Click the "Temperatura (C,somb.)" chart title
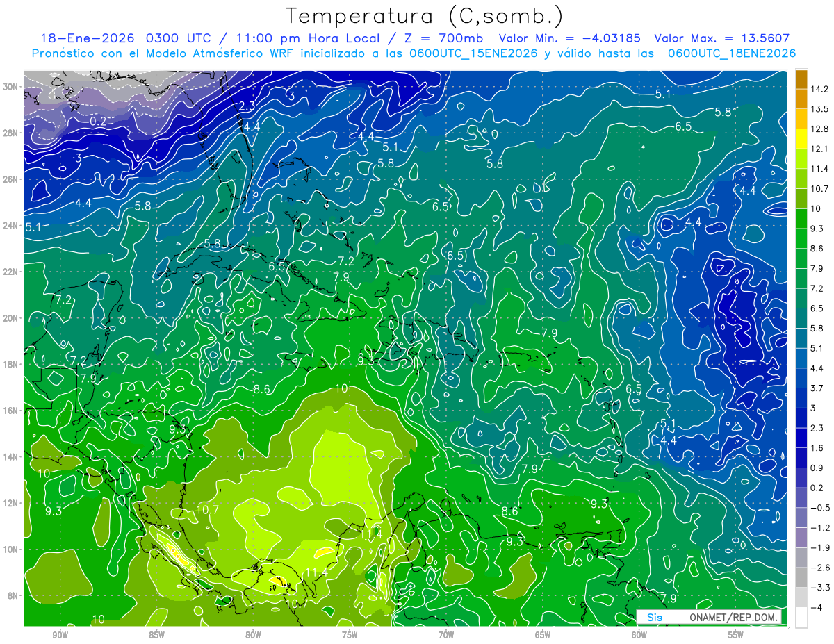Screen dimensions: 834x644 pos(424,15)
